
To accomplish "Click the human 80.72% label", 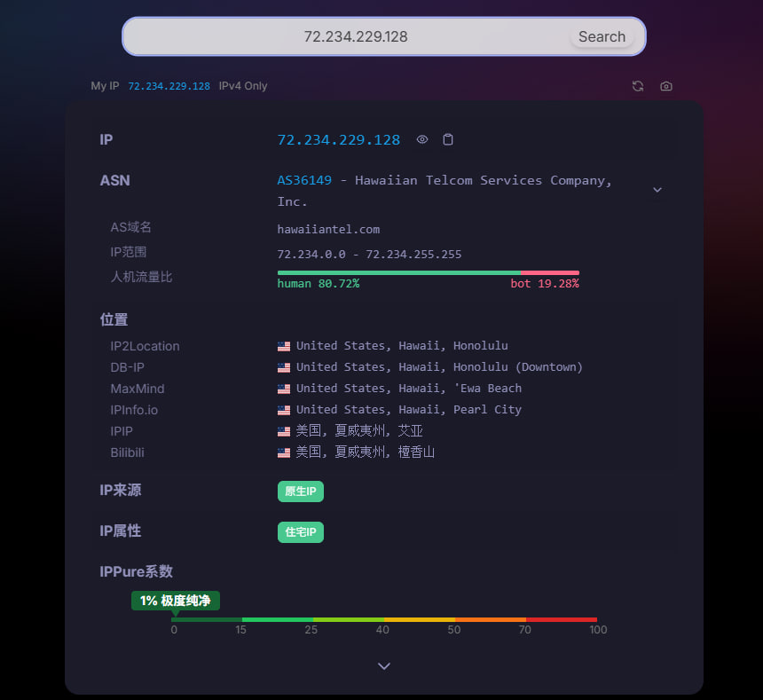I will [319, 284].
